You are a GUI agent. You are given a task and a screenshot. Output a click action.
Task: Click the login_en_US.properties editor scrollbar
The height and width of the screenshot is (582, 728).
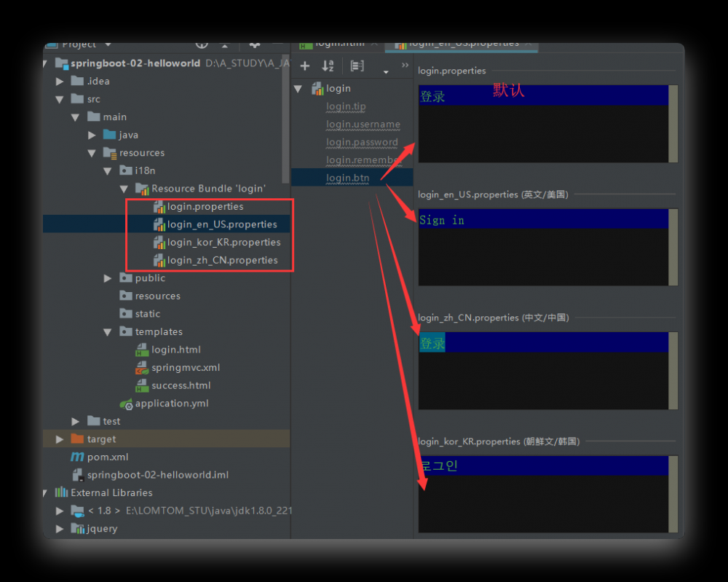(673, 247)
